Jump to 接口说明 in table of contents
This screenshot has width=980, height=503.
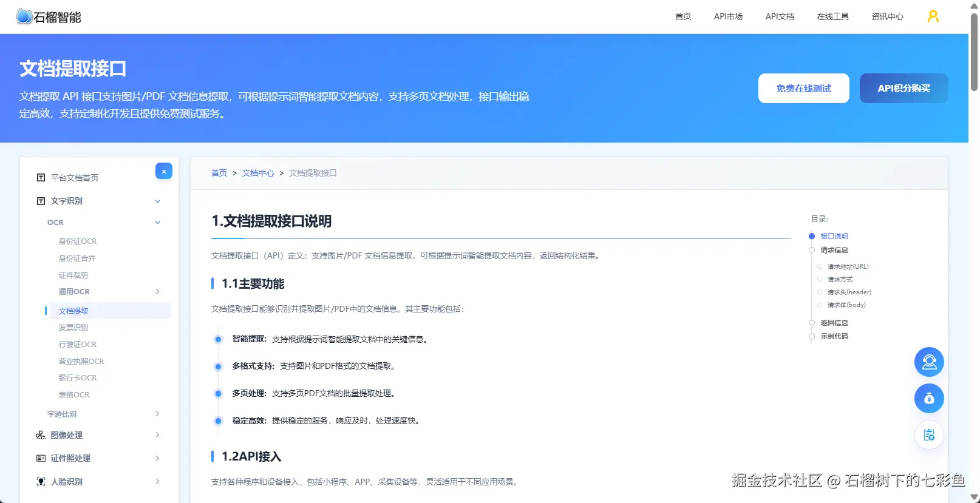pos(834,236)
